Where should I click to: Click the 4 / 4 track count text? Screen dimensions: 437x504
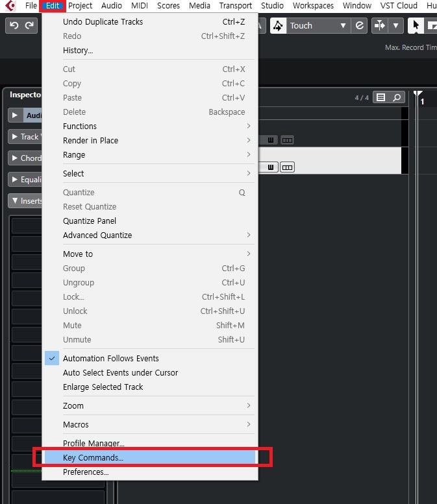(x=362, y=97)
